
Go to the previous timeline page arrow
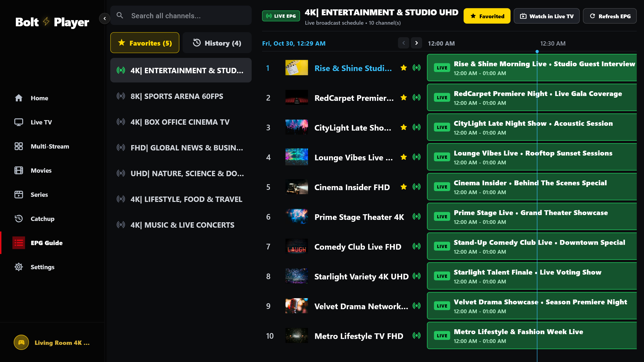pos(404,43)
